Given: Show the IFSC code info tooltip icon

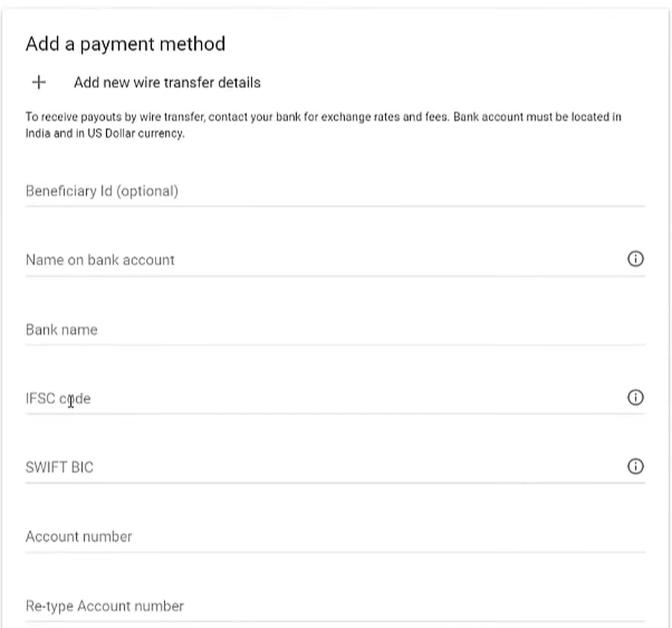Looking at the screenshot, I should tap(635, 397).
